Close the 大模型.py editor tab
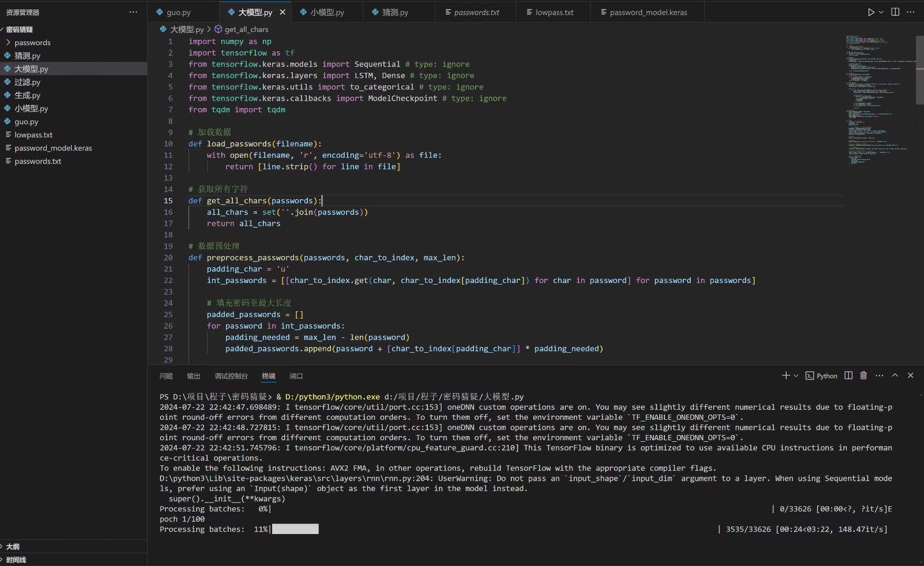This screenshot has width=924, height=566. pos(282,12)
